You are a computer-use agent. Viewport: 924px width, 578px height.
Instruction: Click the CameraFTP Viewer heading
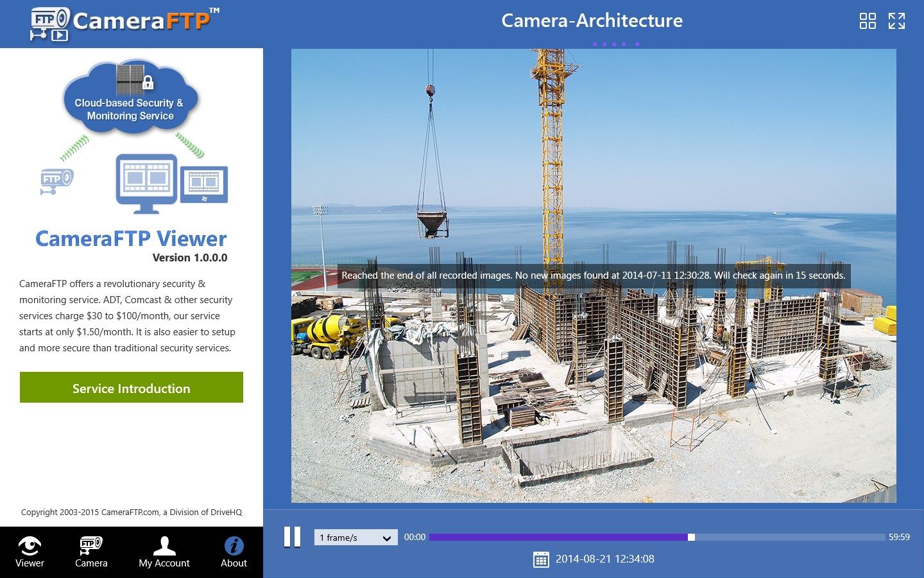(131, 238)
